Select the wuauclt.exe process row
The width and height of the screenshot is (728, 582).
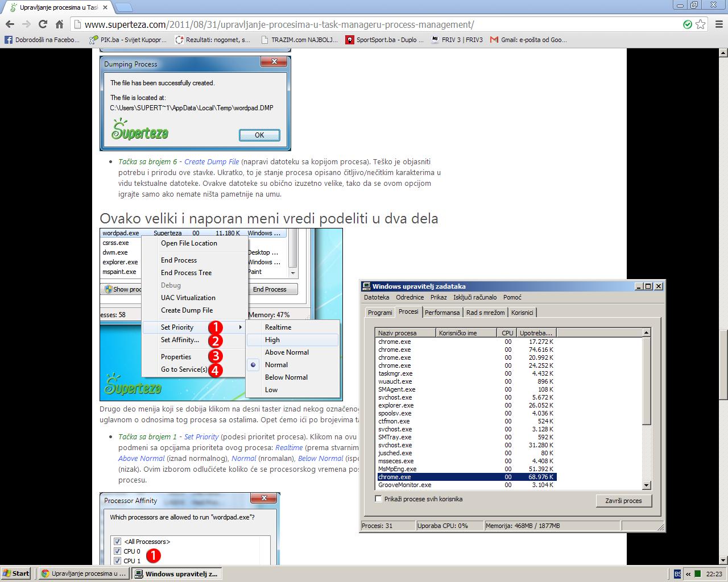tap(466, 381)
